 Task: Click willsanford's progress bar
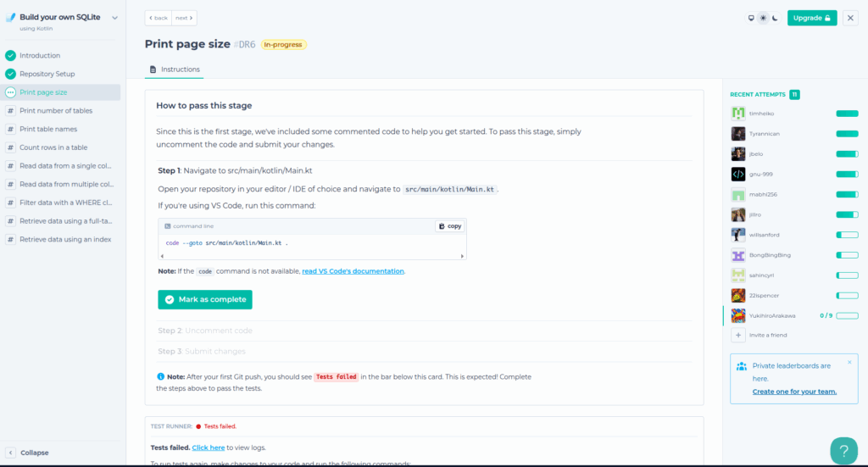(x=847, y=235)
